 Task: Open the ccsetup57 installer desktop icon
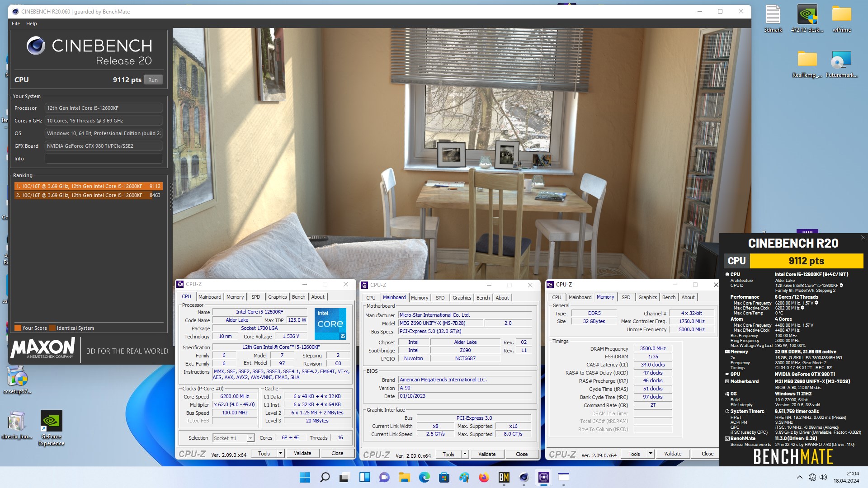17,380
